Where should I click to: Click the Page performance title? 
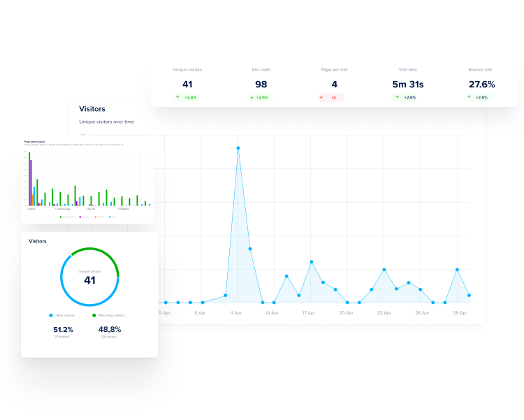pos(34,142)
